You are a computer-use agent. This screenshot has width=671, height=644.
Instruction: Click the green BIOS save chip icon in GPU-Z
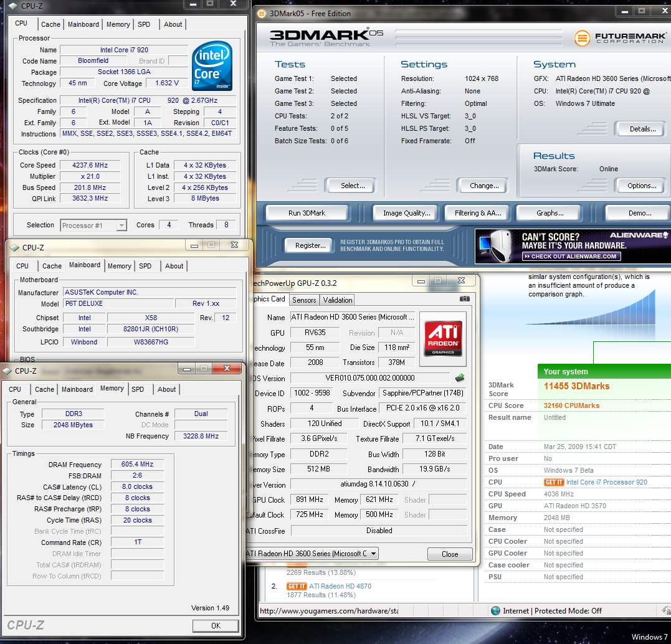(460, 378)
